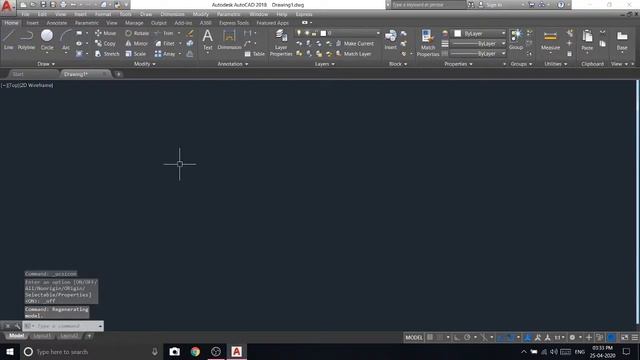Viewport: 640px width, 360px height.
Task: Open the Format menu
Action: [x=103, y=14]
